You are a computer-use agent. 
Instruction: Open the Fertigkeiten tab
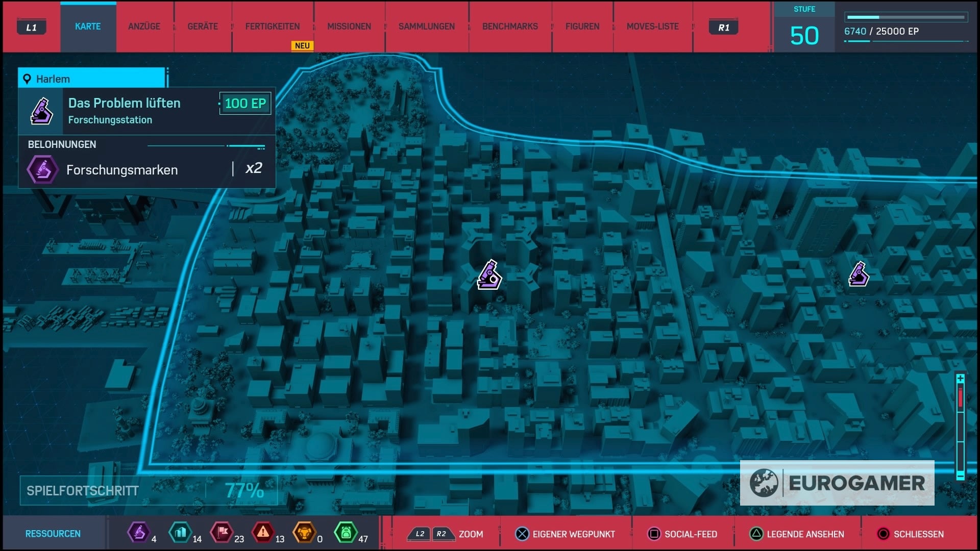click(273, 27)
